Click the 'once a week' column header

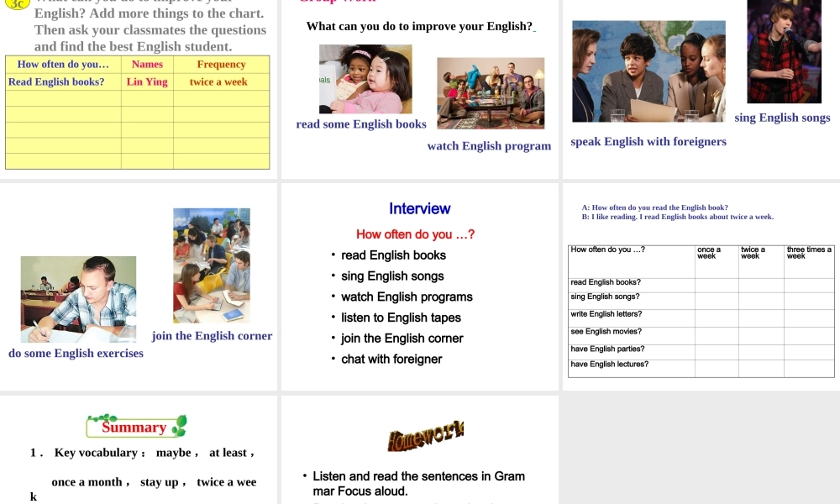point(717,261)
